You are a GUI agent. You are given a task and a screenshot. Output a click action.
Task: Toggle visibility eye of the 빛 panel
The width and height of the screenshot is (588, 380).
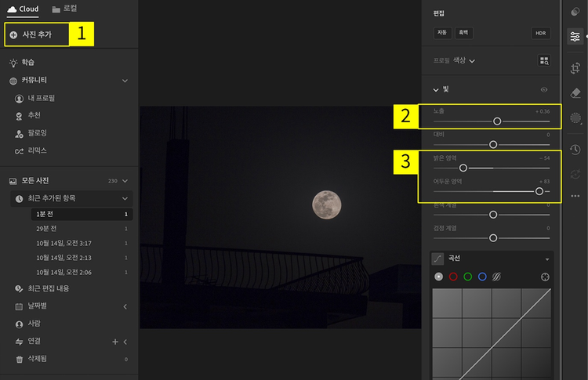tap(544, 90)
